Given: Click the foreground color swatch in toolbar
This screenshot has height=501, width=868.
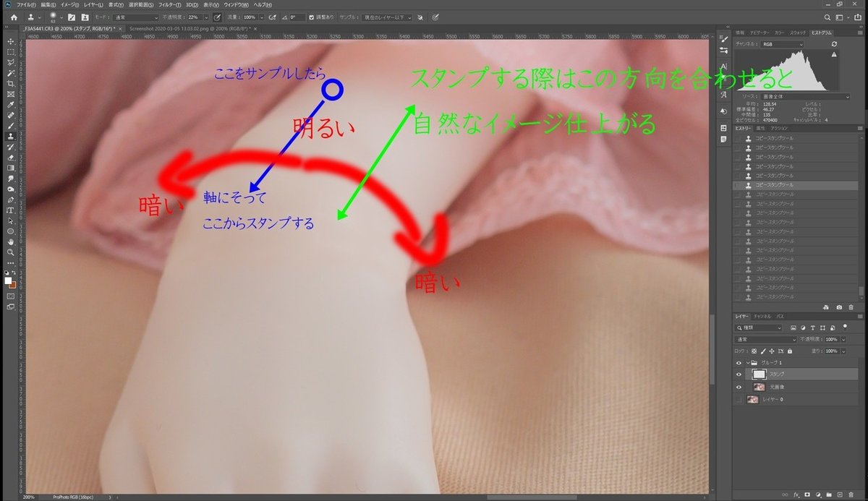Looking at the screenshot, I should [8, 281].
